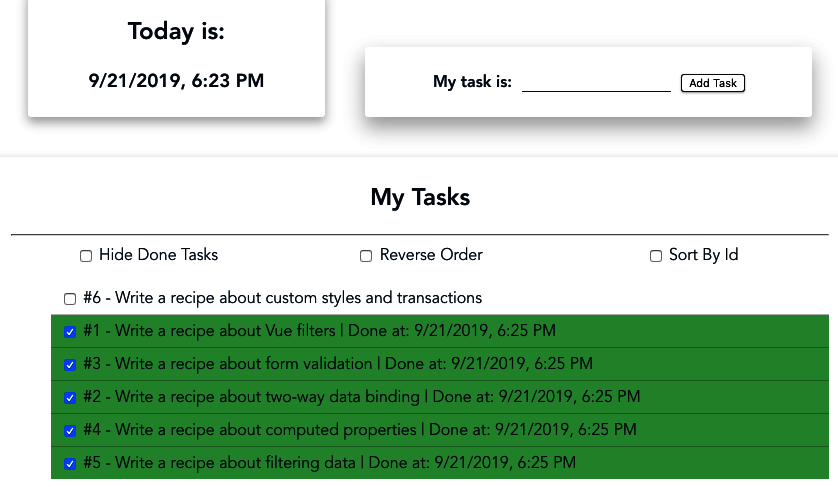Uncheck task #5 about filtering data
The height and width of the screenshot is (487, 838).
[x=69, y=463]
